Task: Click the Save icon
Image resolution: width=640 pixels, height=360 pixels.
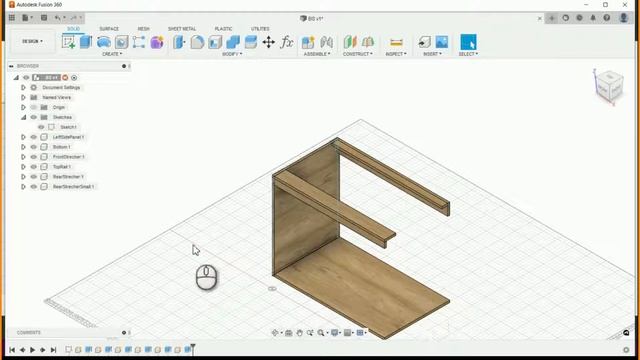Action: [44, 18]
